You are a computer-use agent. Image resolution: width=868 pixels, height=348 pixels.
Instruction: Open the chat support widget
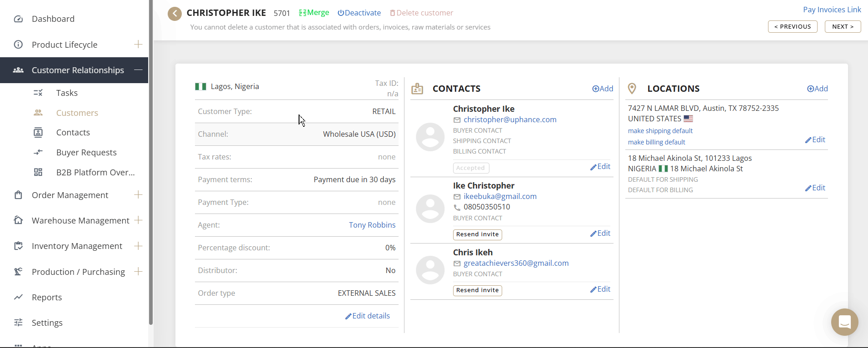[x=844, y=322]
